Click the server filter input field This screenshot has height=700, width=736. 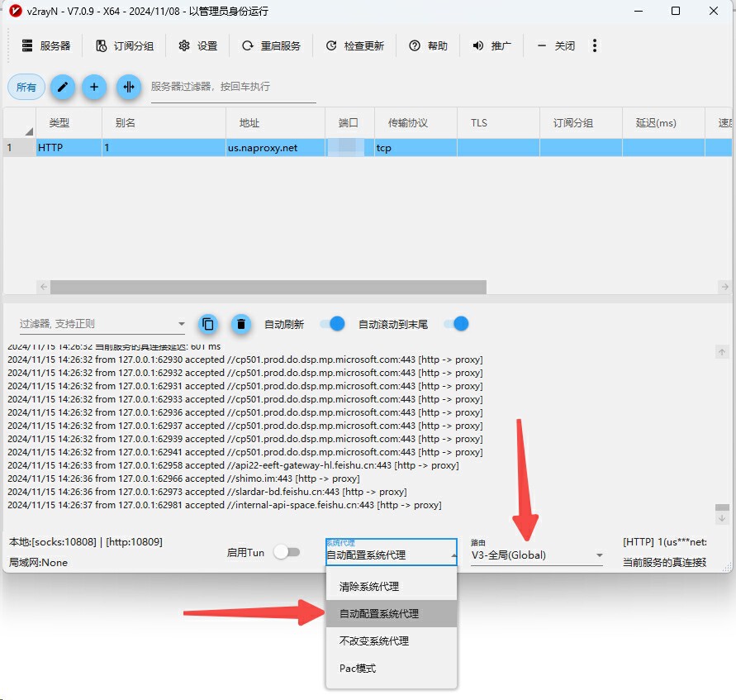pyautogui.click(x=233, y=87)
